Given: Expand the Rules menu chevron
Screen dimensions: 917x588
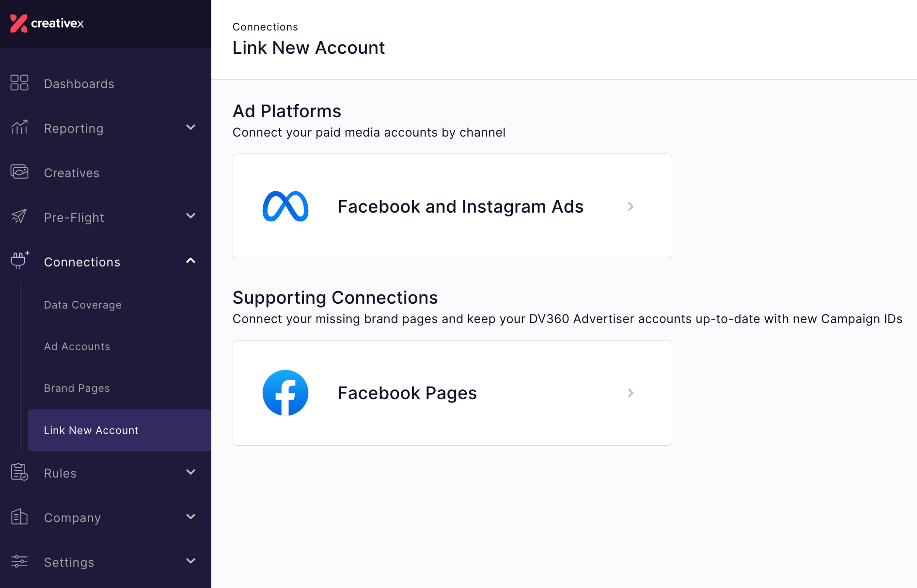Looking at the screenshot, I should pyautogui.click(x=191, y=472).
